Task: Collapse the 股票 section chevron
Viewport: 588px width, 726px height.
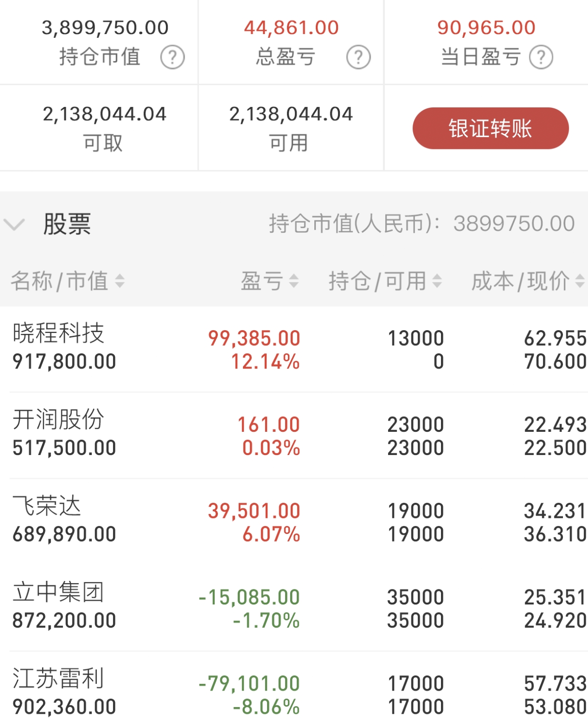Action: (14, 224)
